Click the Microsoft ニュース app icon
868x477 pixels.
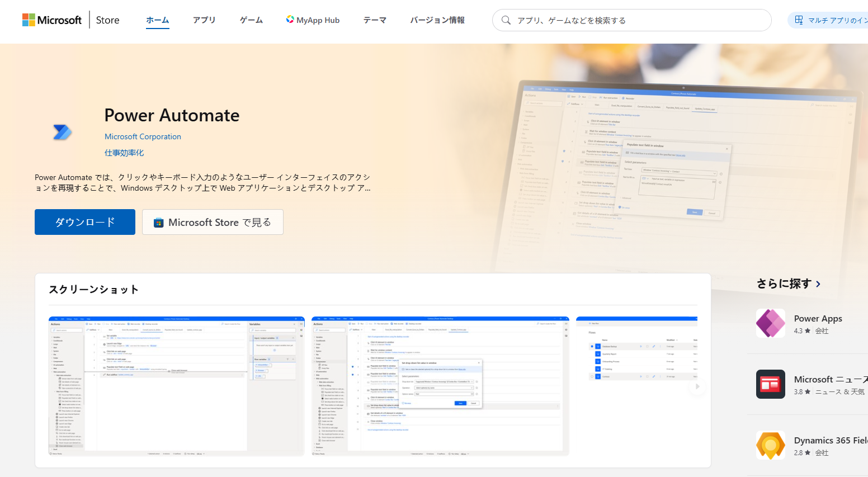[771, 384]
